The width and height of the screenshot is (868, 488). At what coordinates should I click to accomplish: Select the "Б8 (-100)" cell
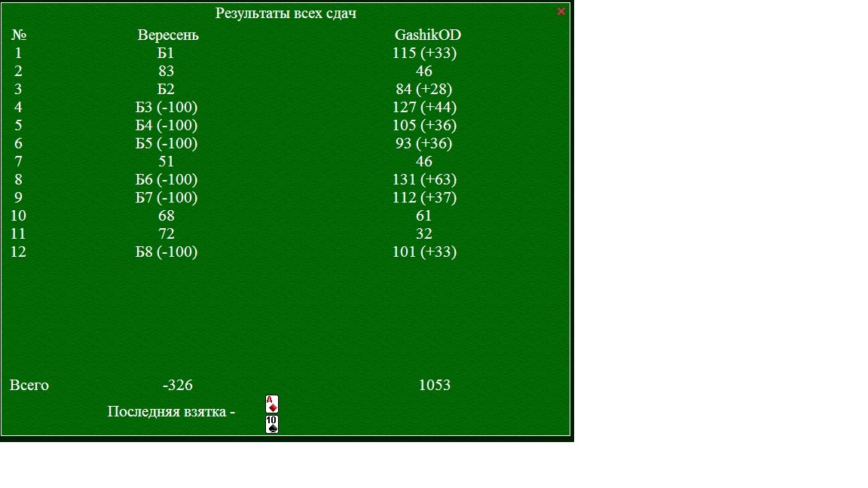(x=166, y=252)
